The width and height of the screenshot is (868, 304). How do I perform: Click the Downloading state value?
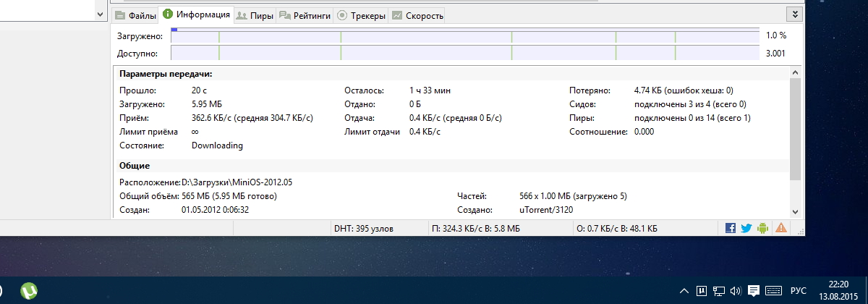tap(217, 145)
